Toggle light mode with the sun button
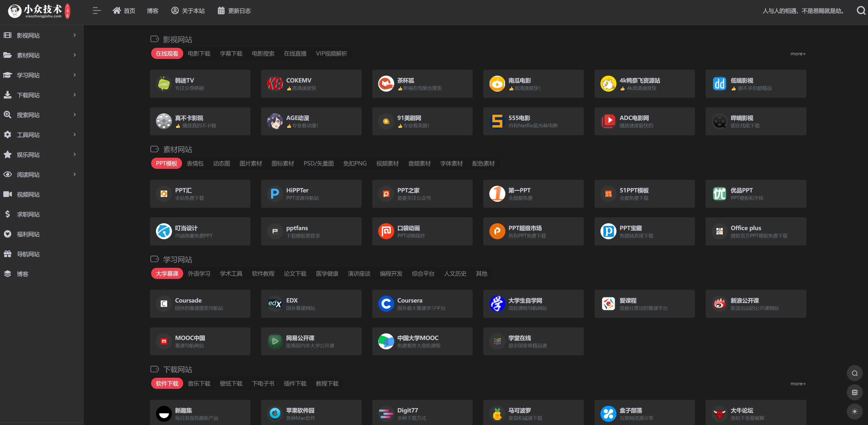This screenshot has height=425, width=868. (854, 412)
